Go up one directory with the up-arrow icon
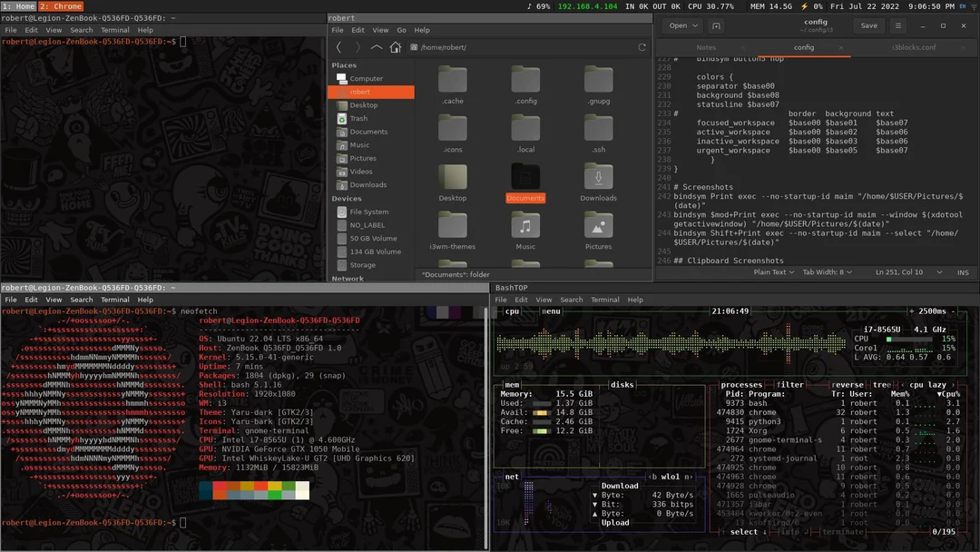This screenshot has height=552, width=980. click(x=377, y=47)
